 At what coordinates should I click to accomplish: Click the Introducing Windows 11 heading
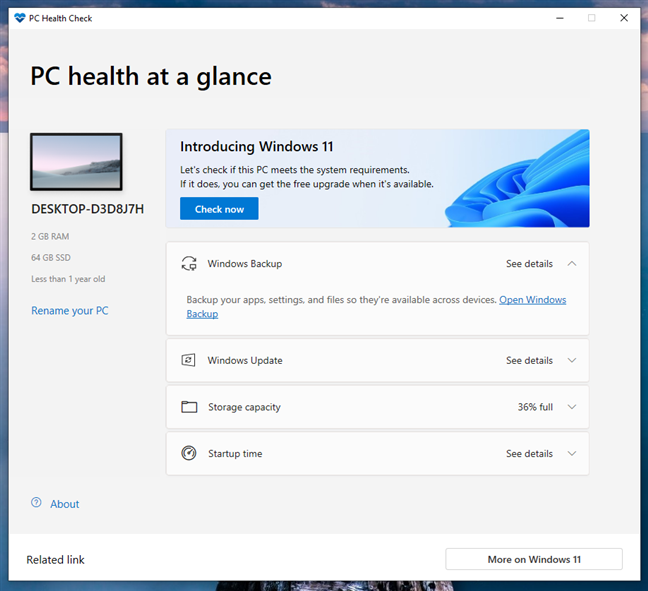[257, 147]
